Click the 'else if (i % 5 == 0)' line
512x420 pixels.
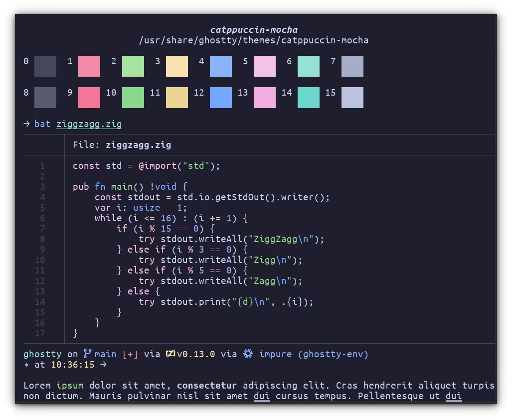point(182,271)
